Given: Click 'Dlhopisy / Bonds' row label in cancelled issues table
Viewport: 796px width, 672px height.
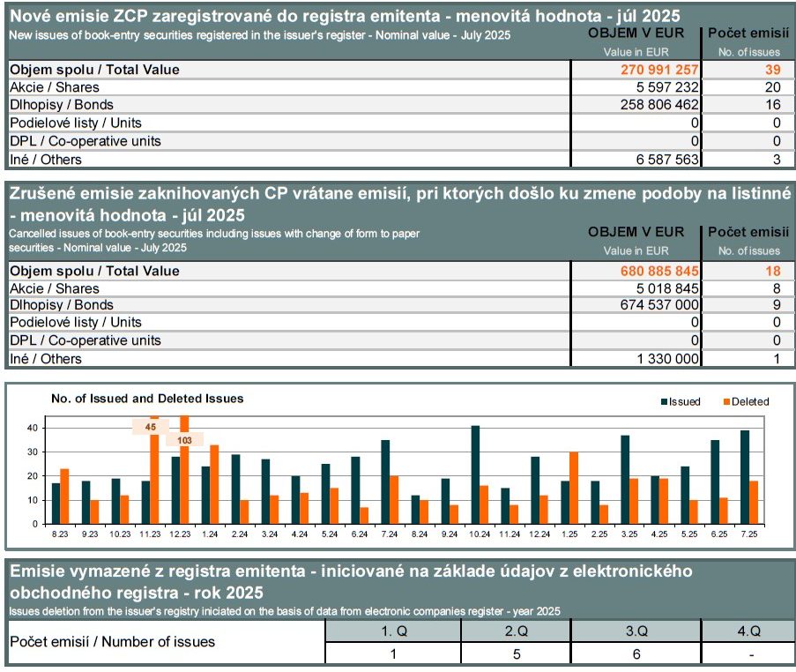Looking at the screenshot, I should pyautogui.click(x=62, y=305).
